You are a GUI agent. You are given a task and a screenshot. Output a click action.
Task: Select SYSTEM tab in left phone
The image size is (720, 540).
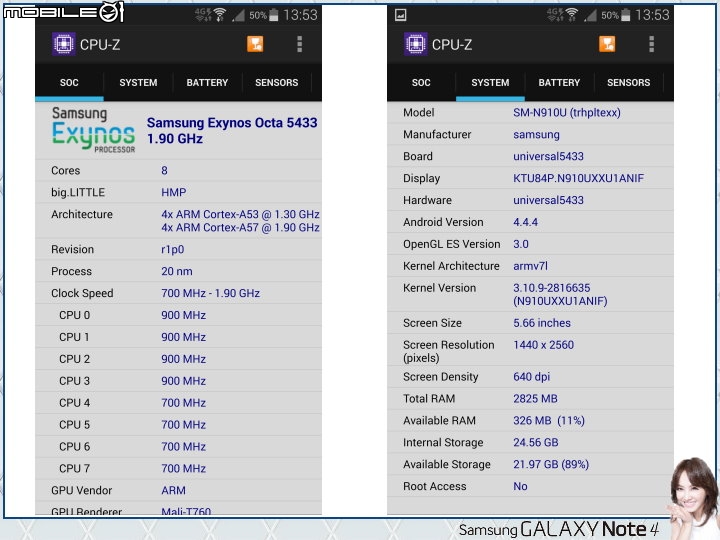coord(138,83)
